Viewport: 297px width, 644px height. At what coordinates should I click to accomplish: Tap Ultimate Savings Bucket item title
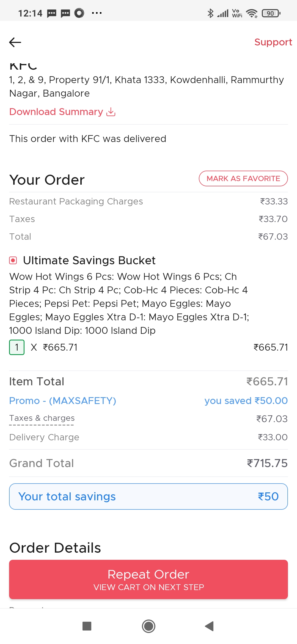[89, 260]
